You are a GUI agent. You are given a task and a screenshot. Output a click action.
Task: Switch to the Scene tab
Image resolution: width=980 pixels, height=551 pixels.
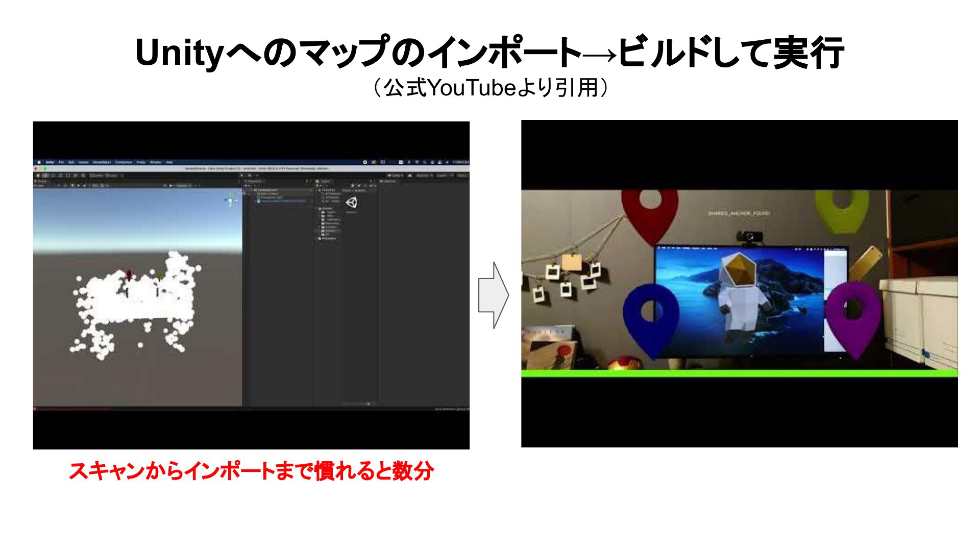pos(40,181)
